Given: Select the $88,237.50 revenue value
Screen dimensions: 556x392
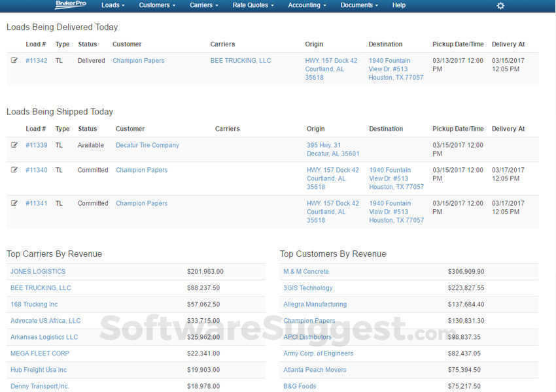Looking at the screenshot, I should coord(203,288).
